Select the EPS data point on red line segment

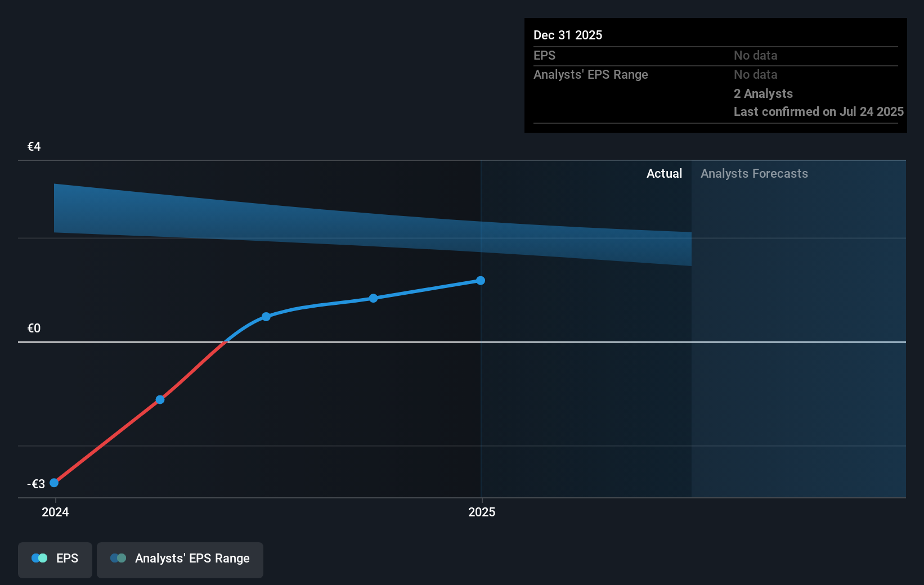click(160, 399)
